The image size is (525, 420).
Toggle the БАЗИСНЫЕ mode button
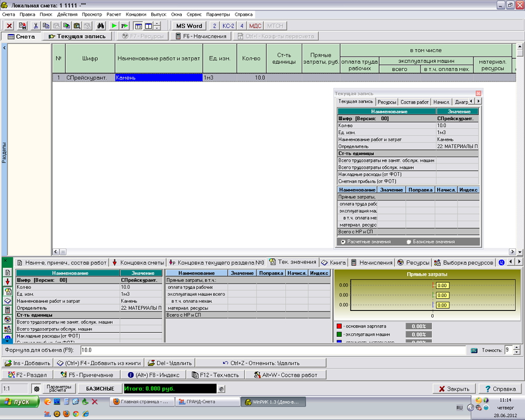tap(100, 389)
